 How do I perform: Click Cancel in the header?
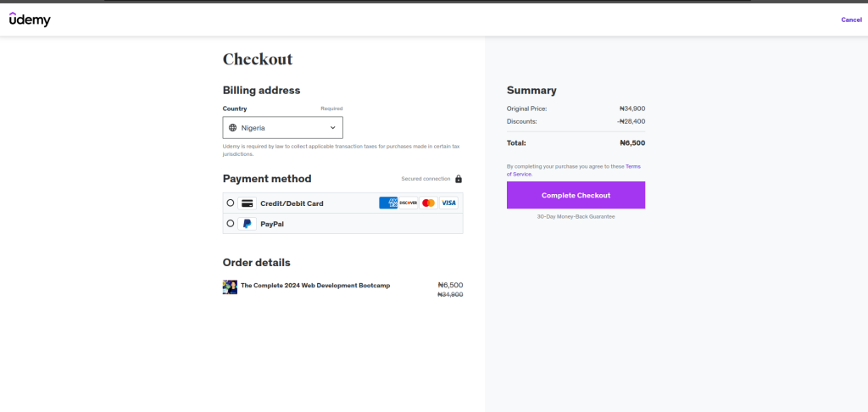click(x=851, y=20)
